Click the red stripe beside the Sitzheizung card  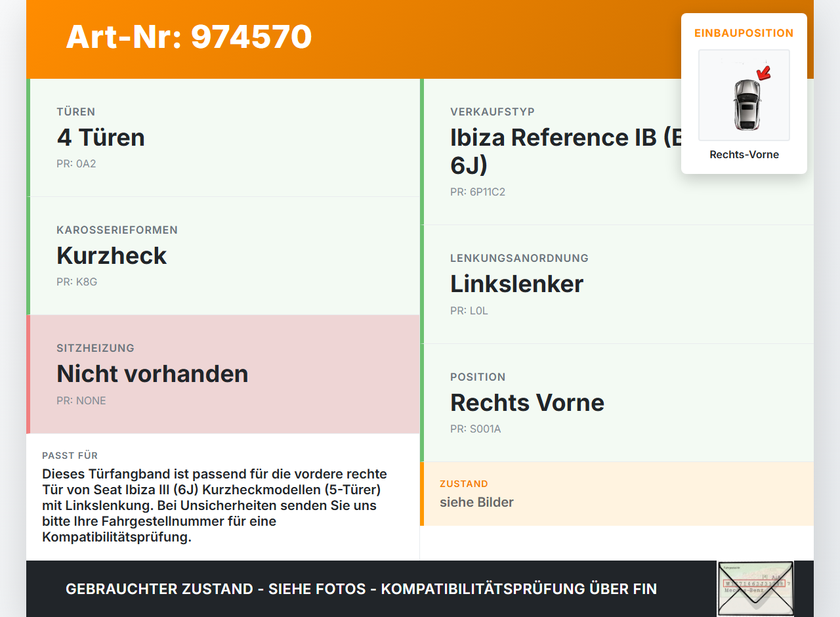pos(28,374)
